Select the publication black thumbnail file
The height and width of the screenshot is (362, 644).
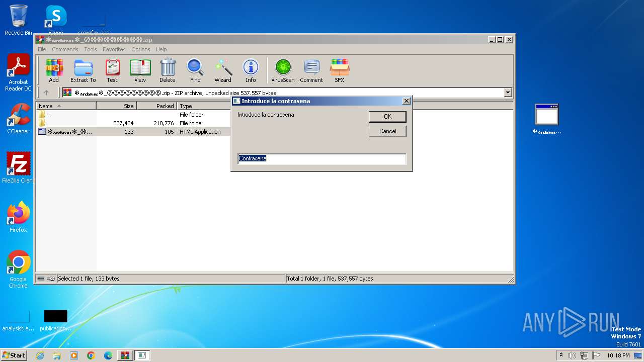click(55, 321)
